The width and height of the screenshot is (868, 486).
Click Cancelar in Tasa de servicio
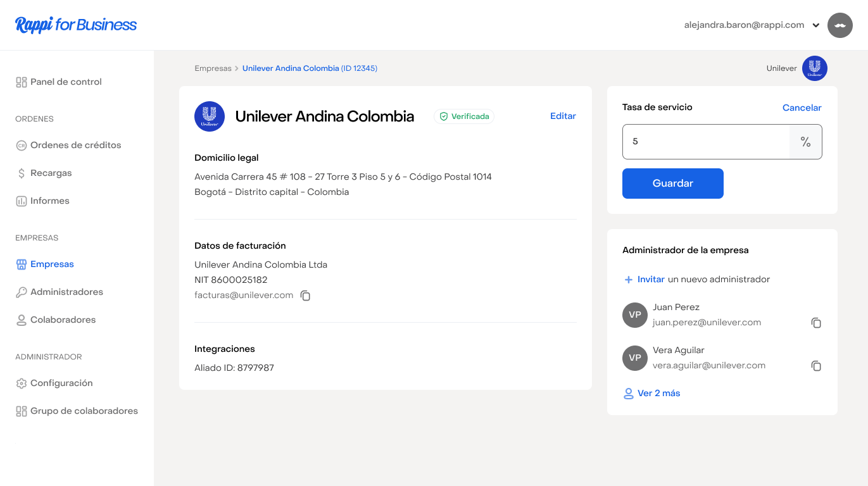[802, 108]
